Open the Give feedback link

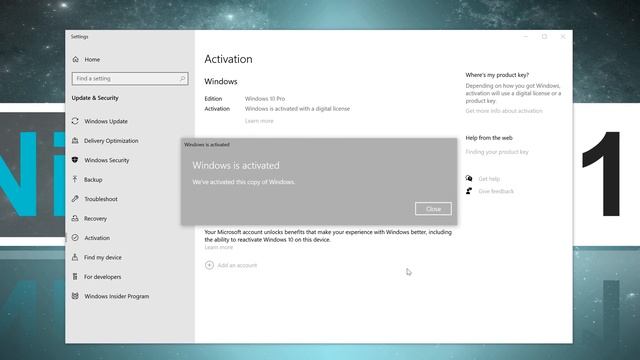(496, 191)
